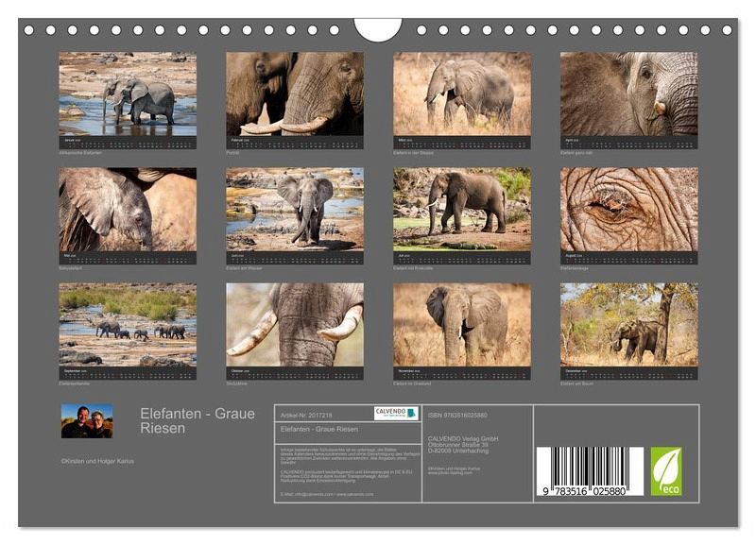The width and height of the screenshot is (756, 545).
Task: Select the June elephant walking at water thumbnail
Action: click(x=295, y=209)
